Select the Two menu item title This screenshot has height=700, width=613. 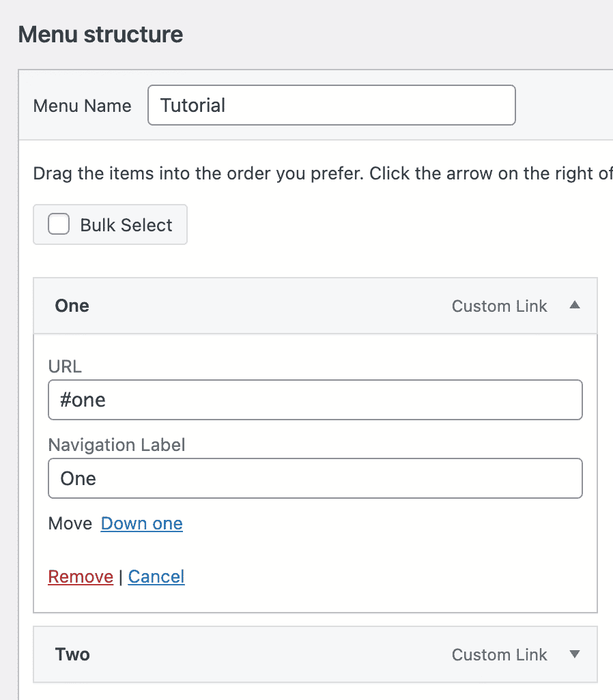[72, 654]
